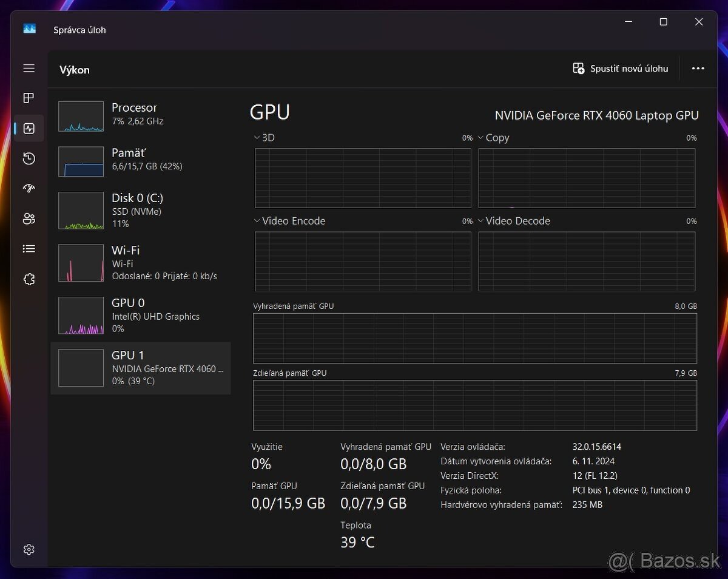
Task: Open Startup apps via the speedometer icon
Action: click(29, 188)
